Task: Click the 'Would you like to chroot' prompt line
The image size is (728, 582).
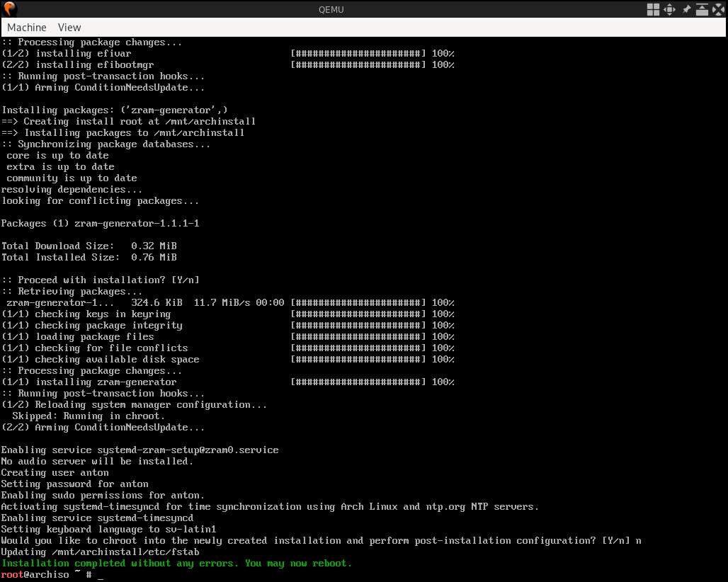Action: point(322,541)
